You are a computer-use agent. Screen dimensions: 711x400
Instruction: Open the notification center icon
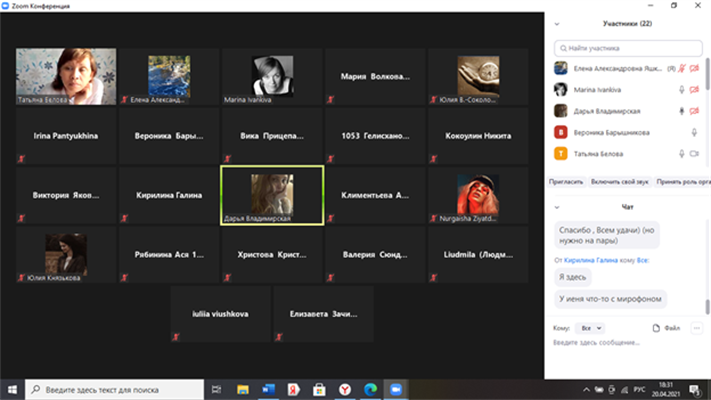click(695, 390)
